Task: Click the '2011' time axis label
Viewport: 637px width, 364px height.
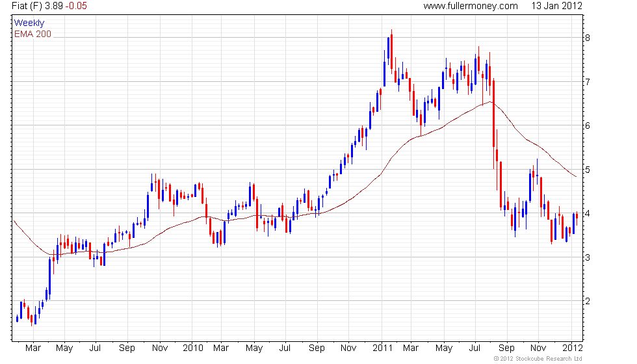Action: tap(382, 348)
